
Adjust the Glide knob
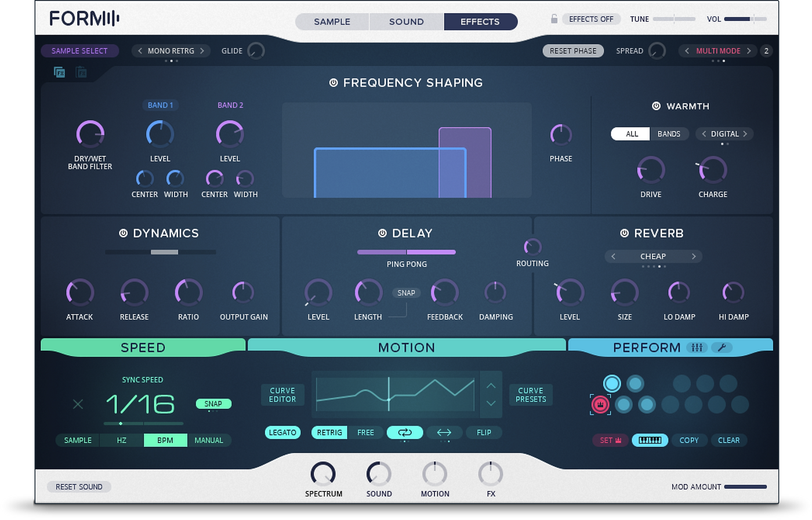[256, 51]
